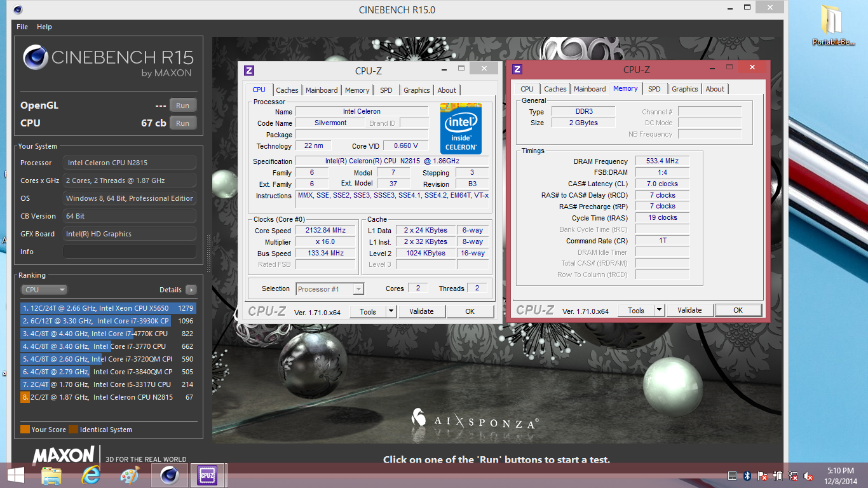Select ranking row Intel Xeon CPU X5650
Image resolution: width=868 pixels, height=488 pixels.
(x=108, y=308)
